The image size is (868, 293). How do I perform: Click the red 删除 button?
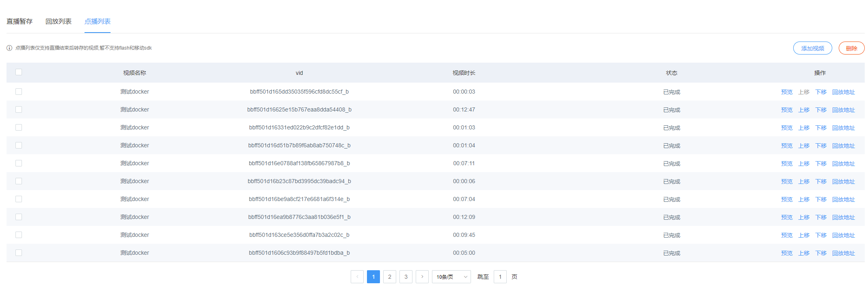point(852,48)
